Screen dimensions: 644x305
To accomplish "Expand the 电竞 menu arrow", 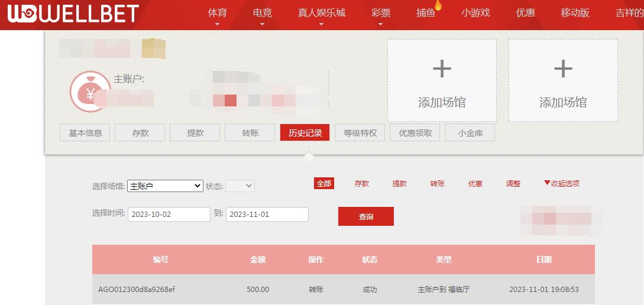I will (263, 24).
